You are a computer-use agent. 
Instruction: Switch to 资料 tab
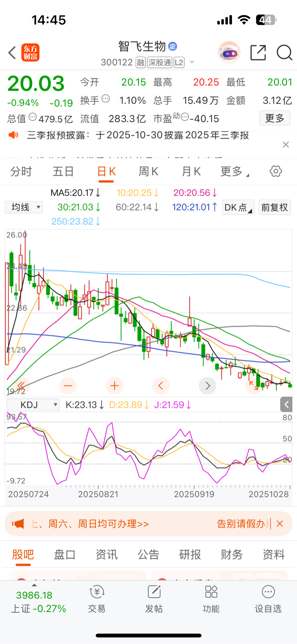pos(273,555)
